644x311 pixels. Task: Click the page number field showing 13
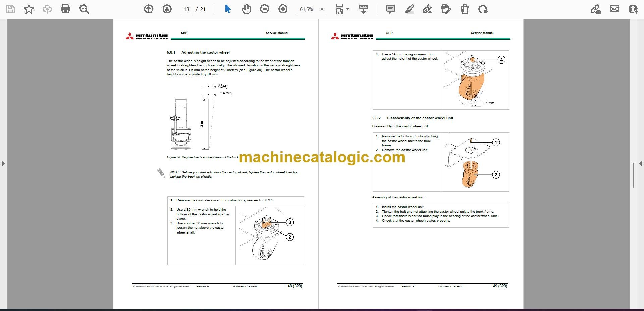[186, 9]
